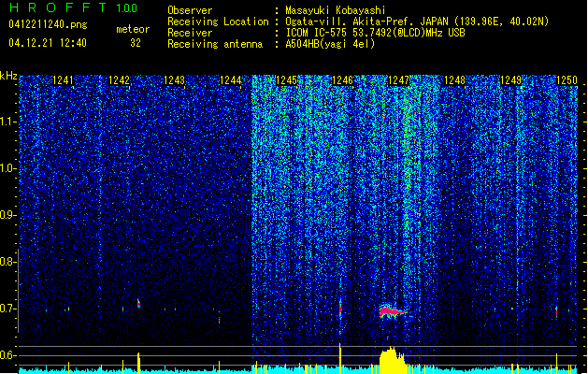Select file name 0412211240.png
This screenshot has width=588, height=374.
pyautogui.click(x=48, y=24)
